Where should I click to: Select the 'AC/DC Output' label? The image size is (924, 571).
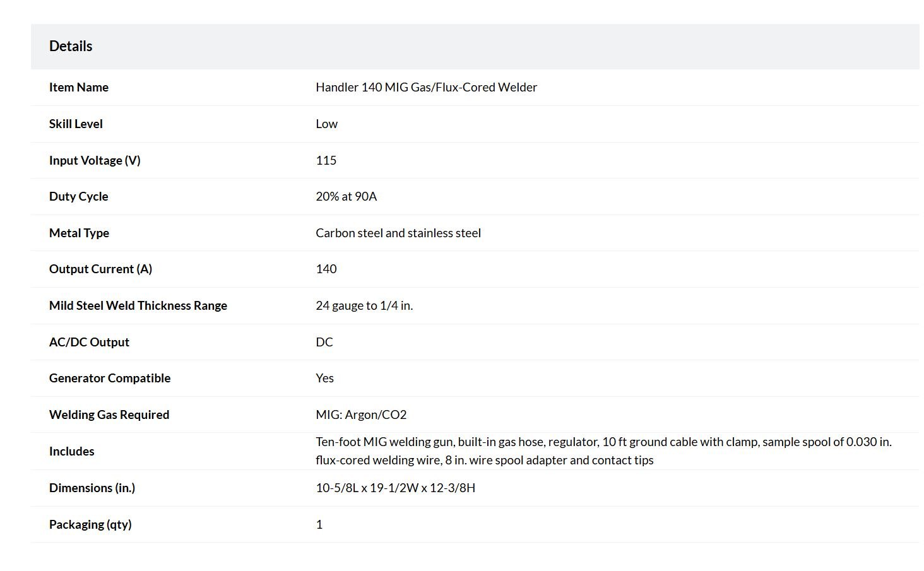89,342
